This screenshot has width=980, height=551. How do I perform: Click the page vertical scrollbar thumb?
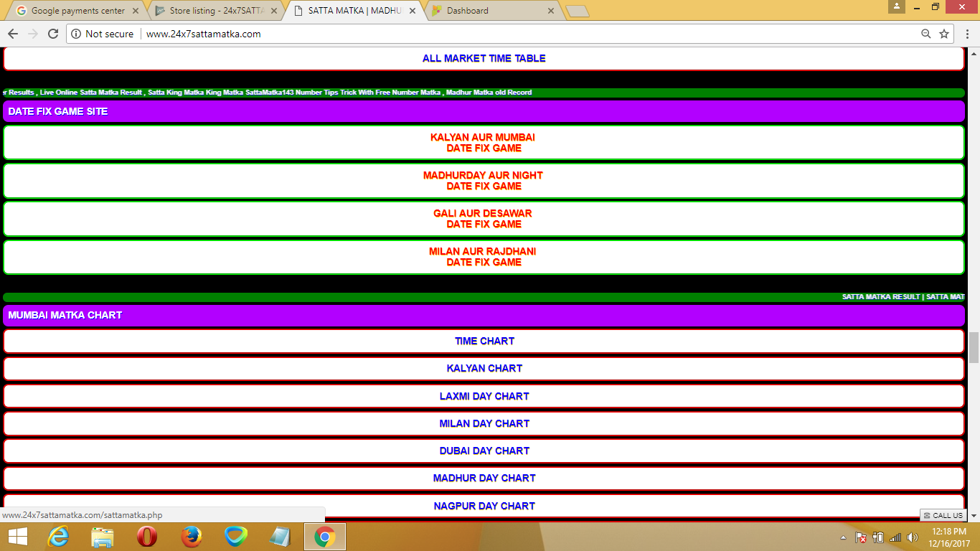click(974, 348)
